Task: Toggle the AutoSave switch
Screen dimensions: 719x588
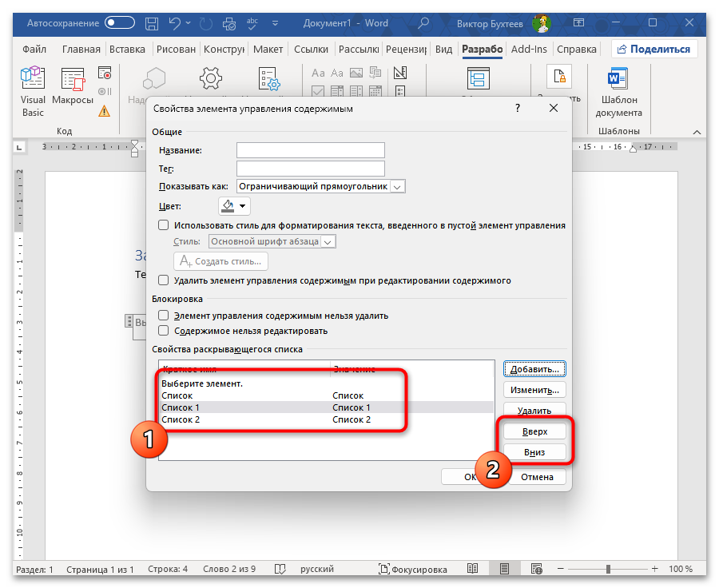Action: pos(120,23)
